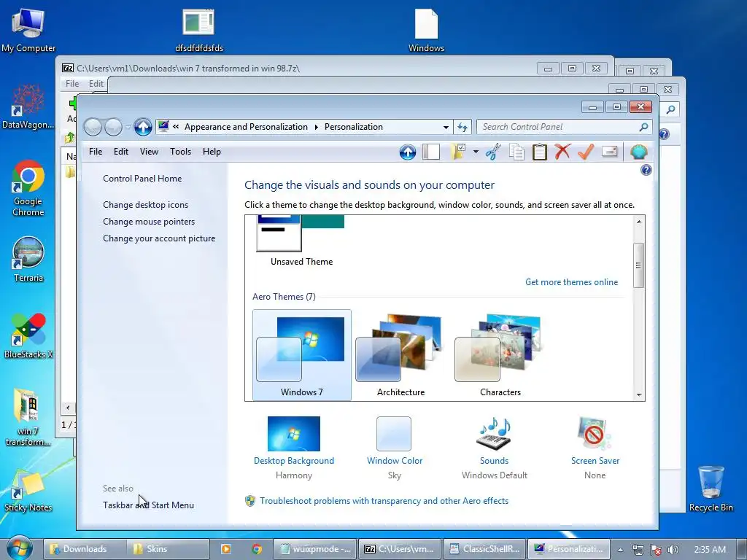Open the File menu in Personalization

click(96, 152)
